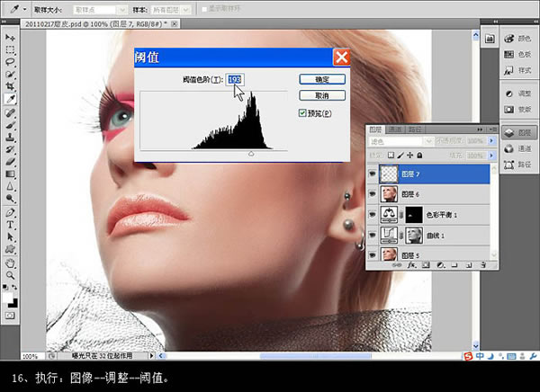Switch to the Paths tab in Layers panel
Viewport: 540px width, 392px height.
pyautogui.click(x=415, y=129)
